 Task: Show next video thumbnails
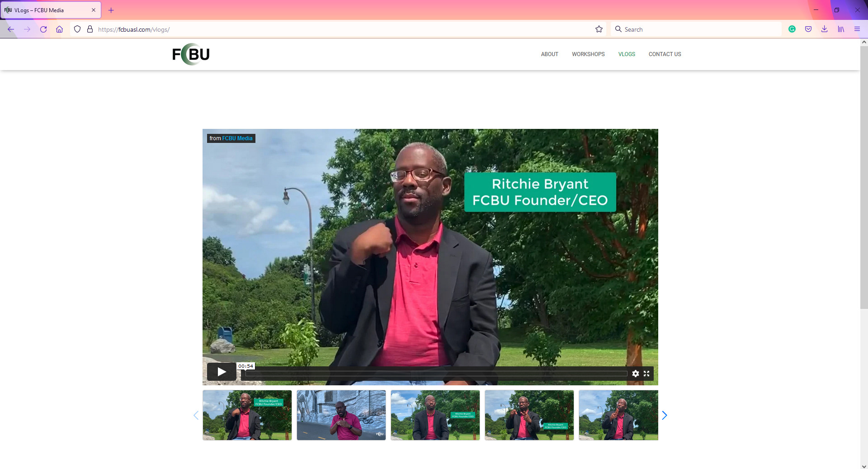pyautogui.click(x=665, y=415)
